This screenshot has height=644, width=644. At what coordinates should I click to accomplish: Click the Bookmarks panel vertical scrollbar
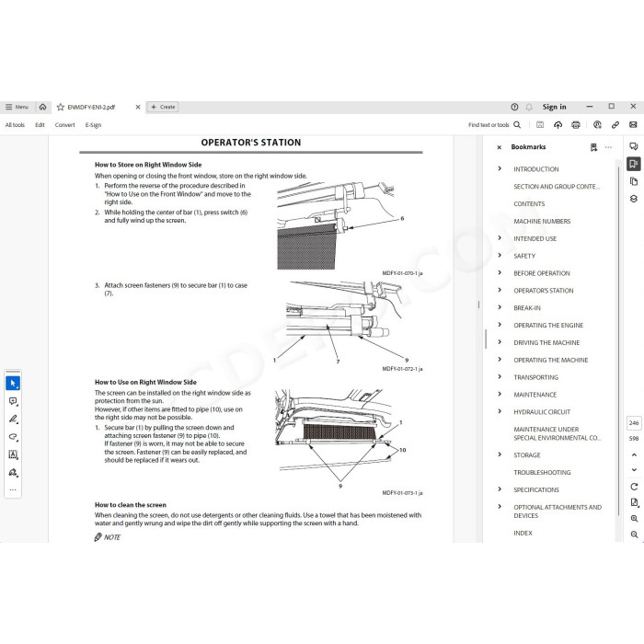pyautogui.click(x=618, y=341)
